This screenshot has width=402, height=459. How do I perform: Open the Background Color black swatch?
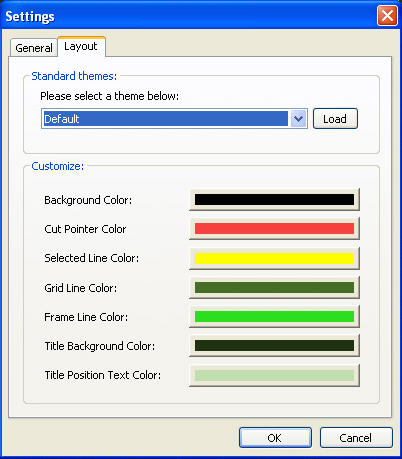(x=274, y=200)
